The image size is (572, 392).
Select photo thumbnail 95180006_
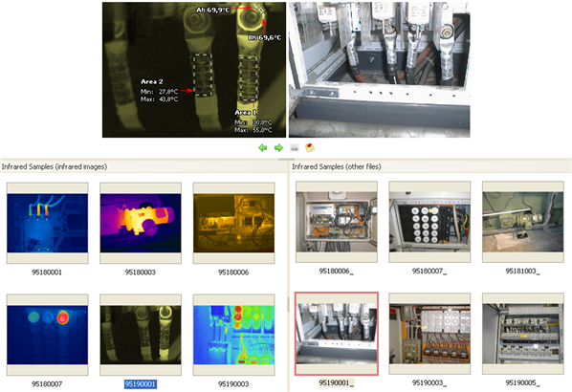coord(337,222)
